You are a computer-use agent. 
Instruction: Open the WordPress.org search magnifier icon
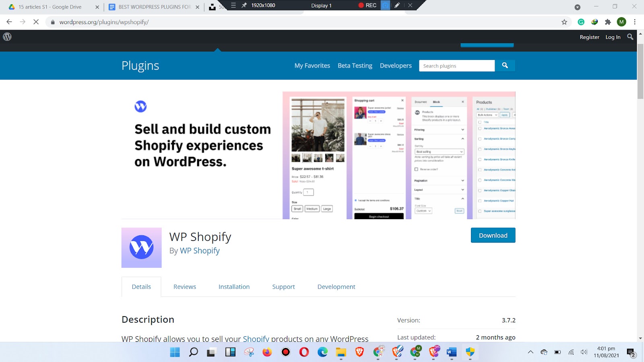[630, 37]
